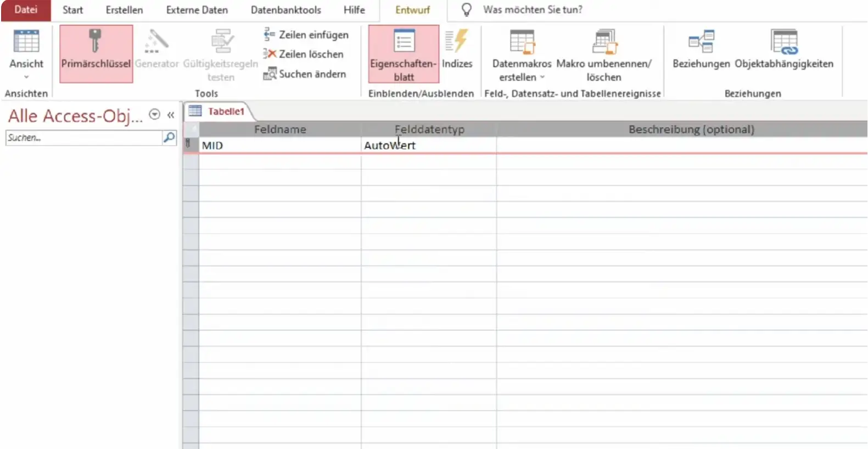This screenshot has width=868, height=449.
Task: Expand the Ansicht view dropdown
Action: [26, 77]
